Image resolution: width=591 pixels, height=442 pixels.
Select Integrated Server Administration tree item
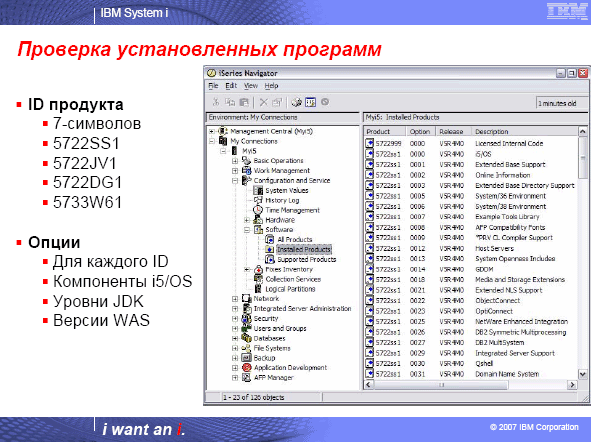(302, 308)
